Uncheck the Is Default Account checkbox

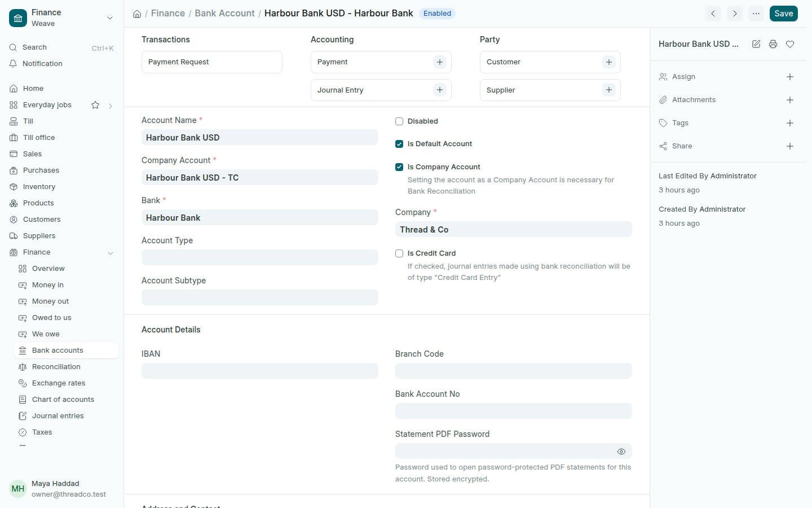(399, 144)
